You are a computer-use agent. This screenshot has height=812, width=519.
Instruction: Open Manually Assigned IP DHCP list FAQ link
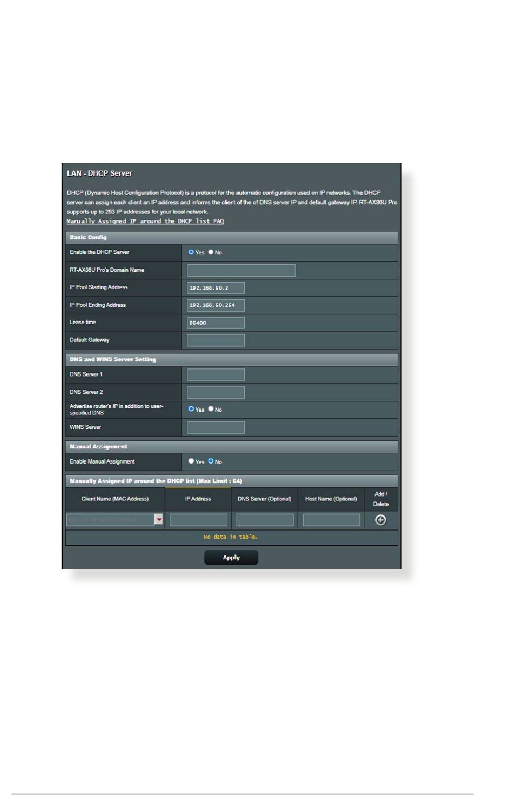(145, 221)
